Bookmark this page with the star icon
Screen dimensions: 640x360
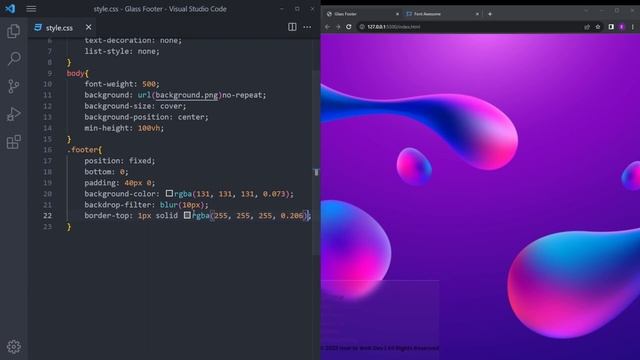[x=598, y=27]
